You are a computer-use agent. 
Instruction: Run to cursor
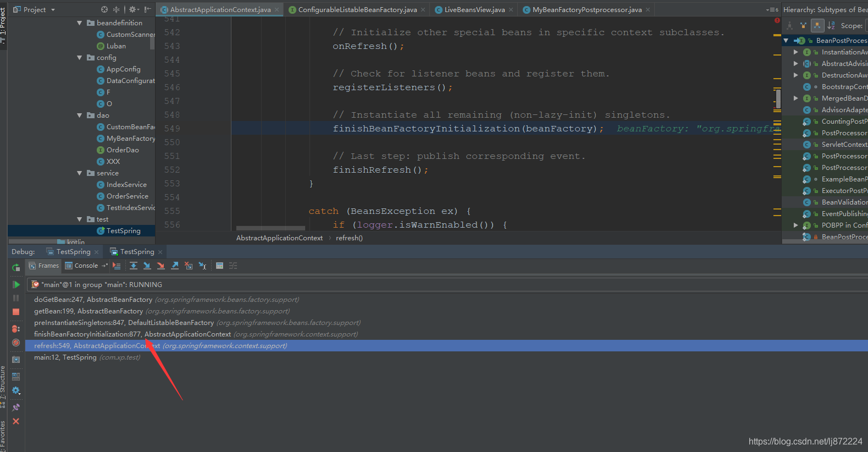click(x=202, y=266)
